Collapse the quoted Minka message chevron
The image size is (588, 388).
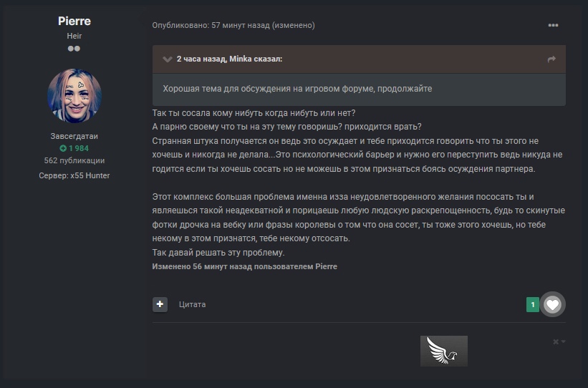tap(167, 59)
